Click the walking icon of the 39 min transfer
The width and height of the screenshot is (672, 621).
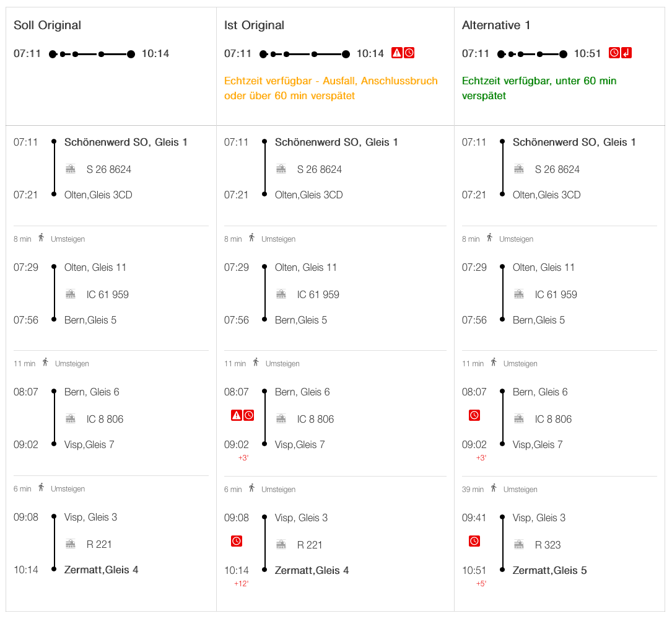(x=494, y=488)
